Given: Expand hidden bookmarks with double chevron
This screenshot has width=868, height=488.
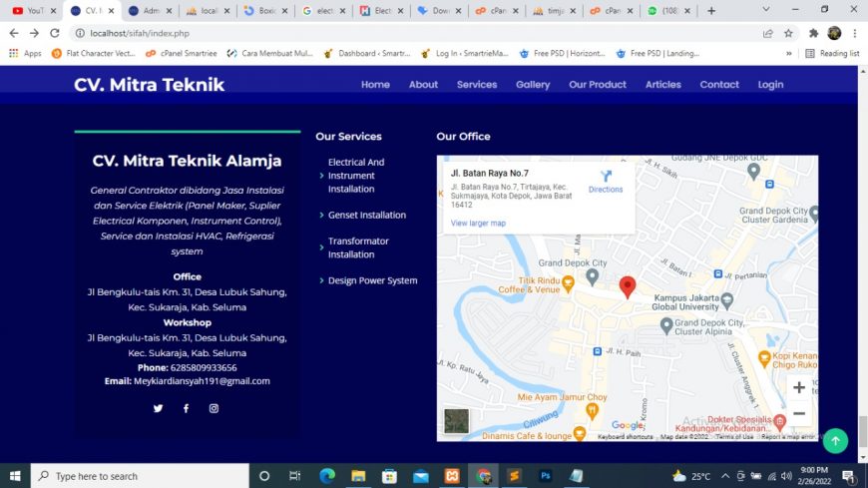Looking at the screenshot, I should pyautogui.click(x=789, y=53).
